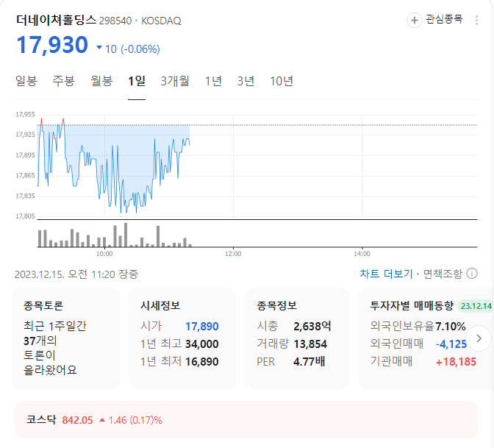
Task: Open the 투자자별 매매동향 card
Action: point(426,338)
